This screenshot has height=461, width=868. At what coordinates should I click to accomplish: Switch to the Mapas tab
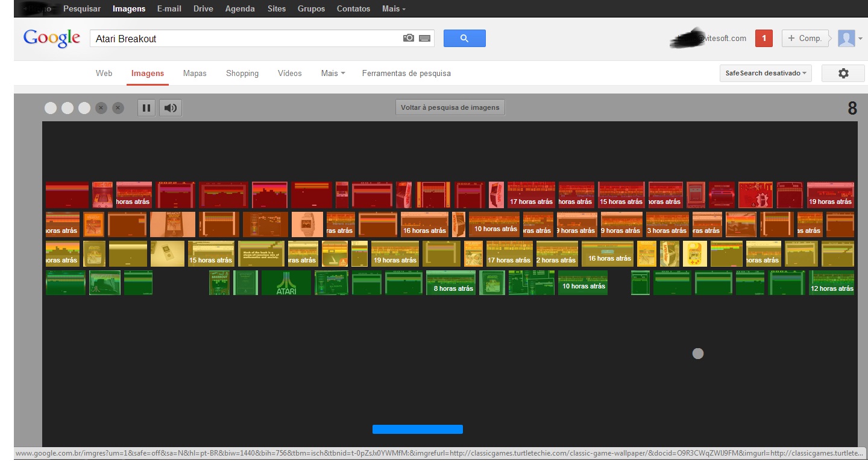(195, 73)
